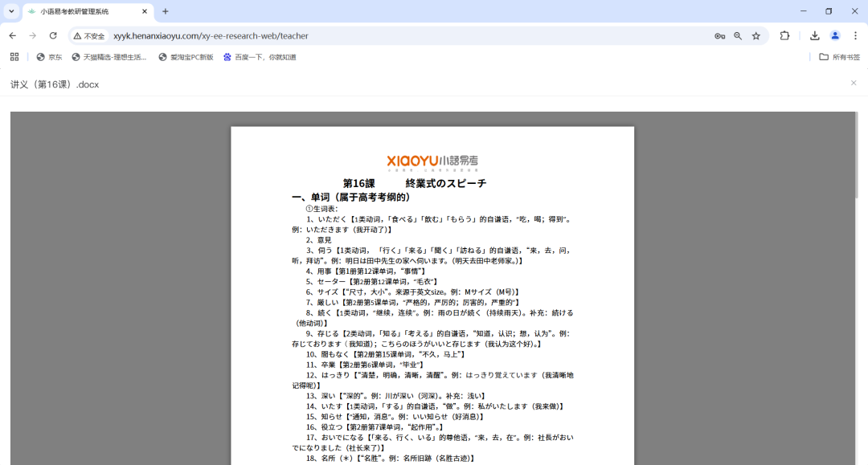Click the document preview vertical scrollbar
Screen dimensions: 868x465
tap(858, 155)
